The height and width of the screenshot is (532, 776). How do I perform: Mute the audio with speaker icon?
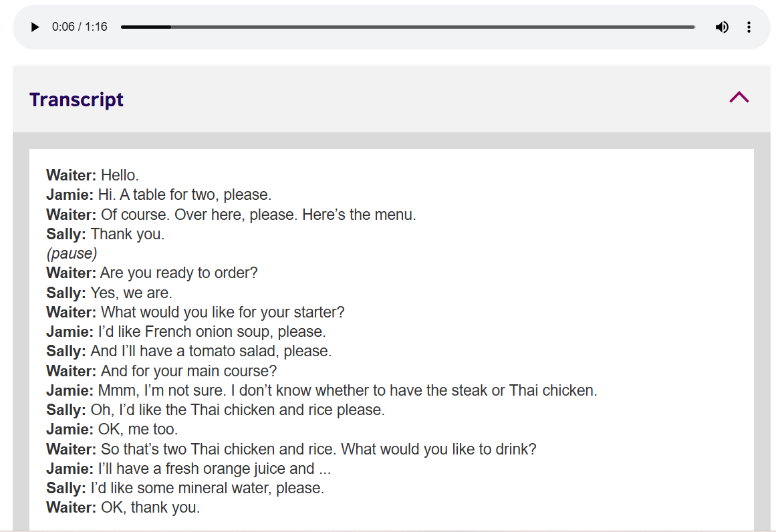tap(722, 27)
